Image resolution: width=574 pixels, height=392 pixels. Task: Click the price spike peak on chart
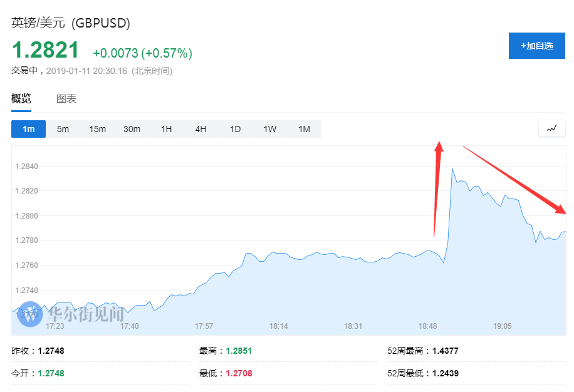(x=452, y=168)
